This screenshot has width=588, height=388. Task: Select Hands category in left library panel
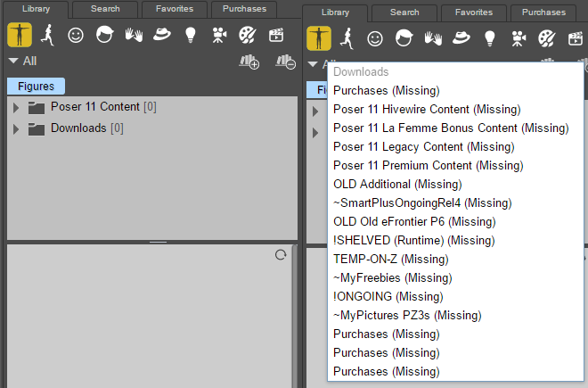click(133, 35)
